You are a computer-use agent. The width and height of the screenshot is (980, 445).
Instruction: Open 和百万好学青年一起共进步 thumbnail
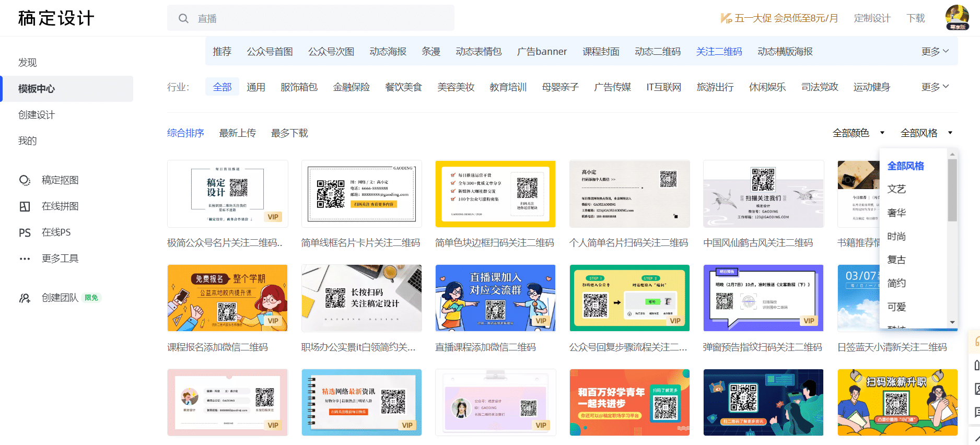(x=629, y=402)
